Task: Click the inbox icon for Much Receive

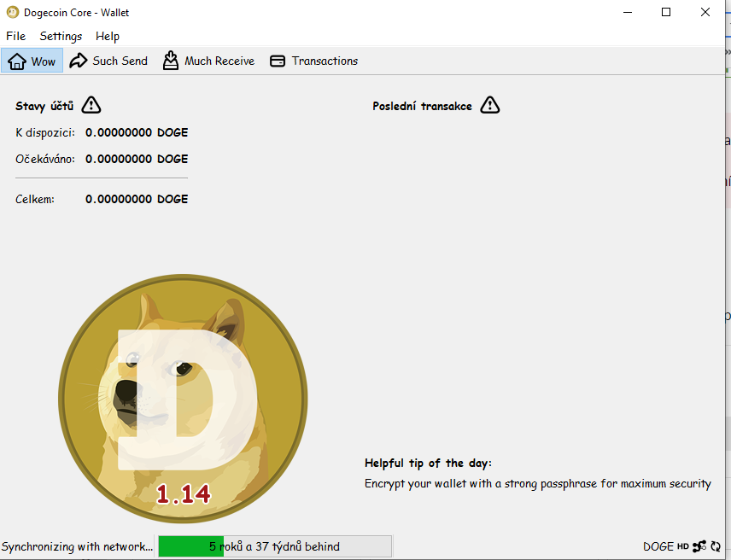Action: click(171, 61)
